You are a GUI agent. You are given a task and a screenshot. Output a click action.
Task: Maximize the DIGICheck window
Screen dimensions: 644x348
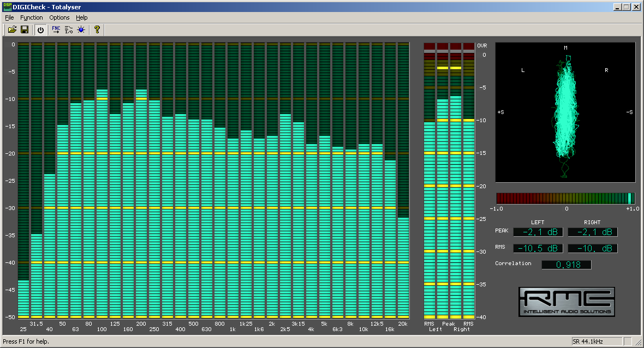coord(627,7)
